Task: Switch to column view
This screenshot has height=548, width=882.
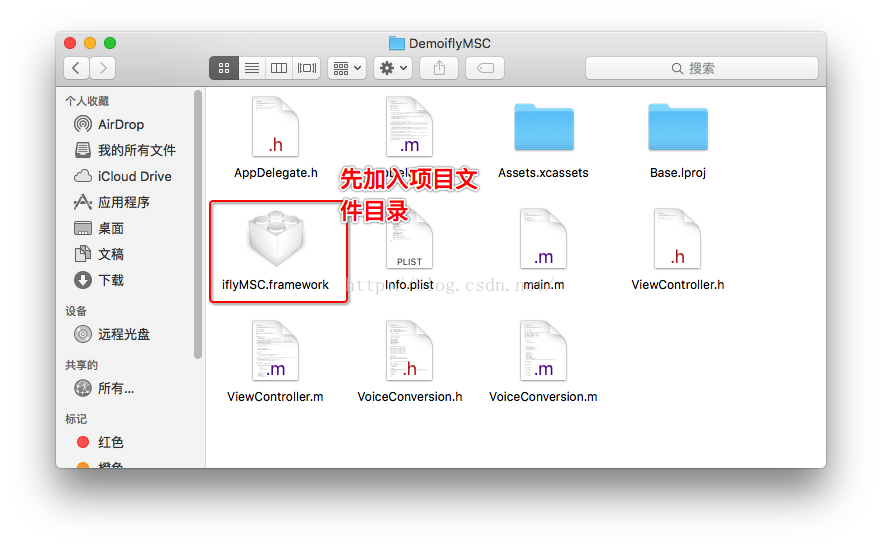Action: [x=279, y=68]
